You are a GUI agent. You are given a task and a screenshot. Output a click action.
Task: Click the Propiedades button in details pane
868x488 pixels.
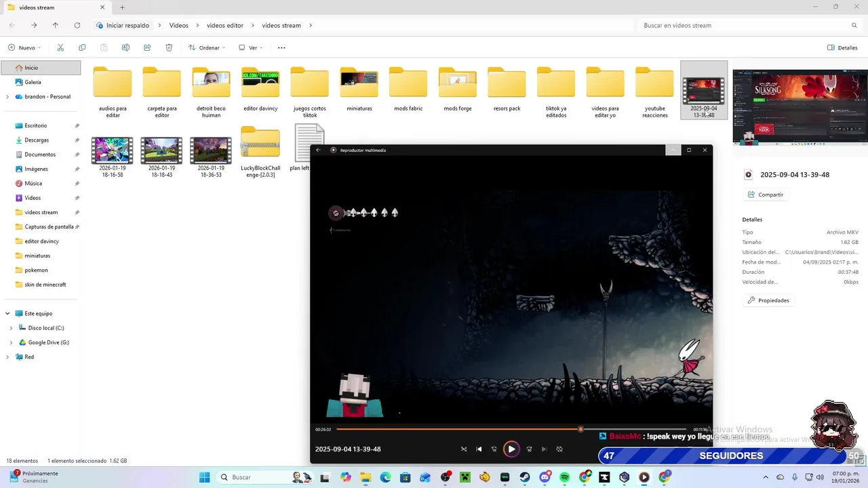pos(768,300)
